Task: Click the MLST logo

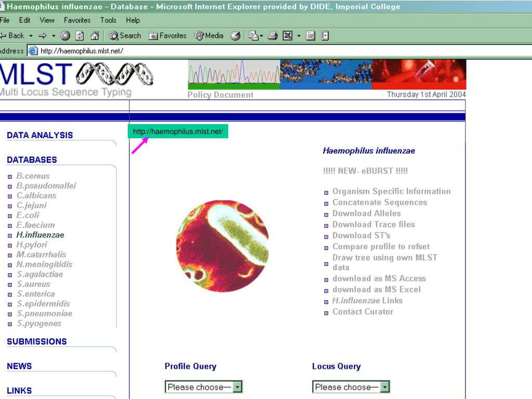Action: click(77, 79)
